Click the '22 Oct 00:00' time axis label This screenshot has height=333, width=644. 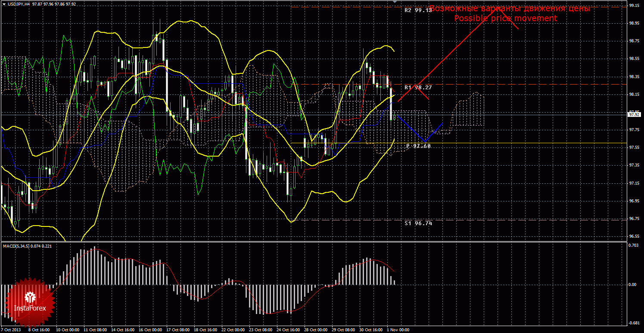233,330
